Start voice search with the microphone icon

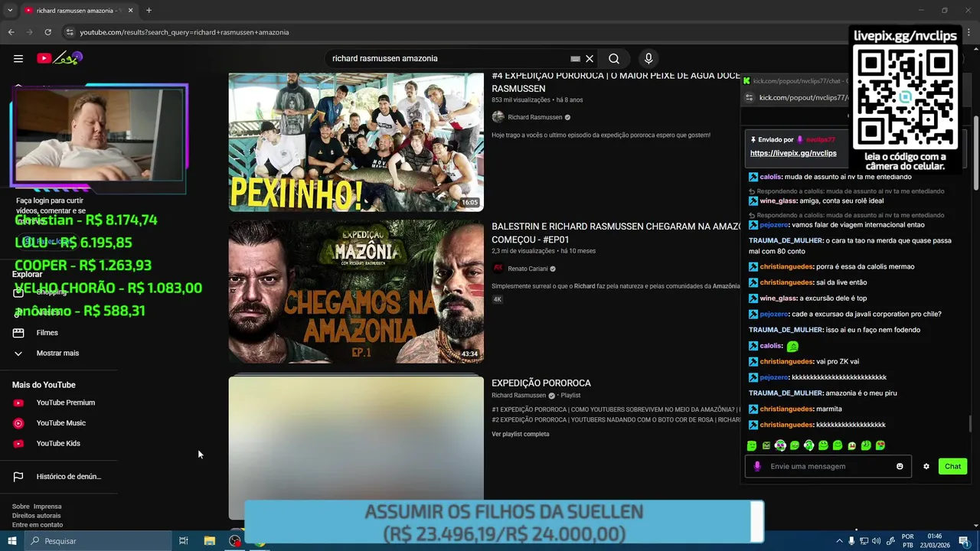[x=648, y=59]
